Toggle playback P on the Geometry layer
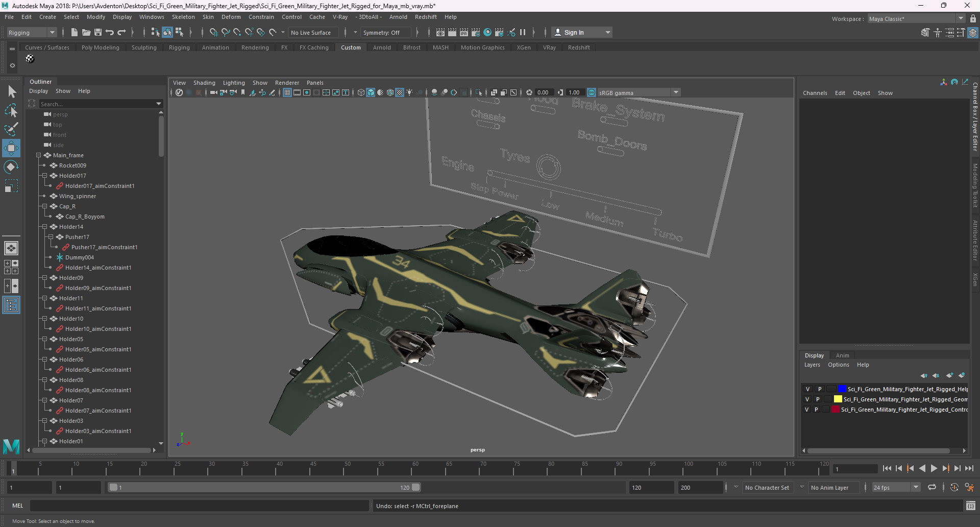 818,399
